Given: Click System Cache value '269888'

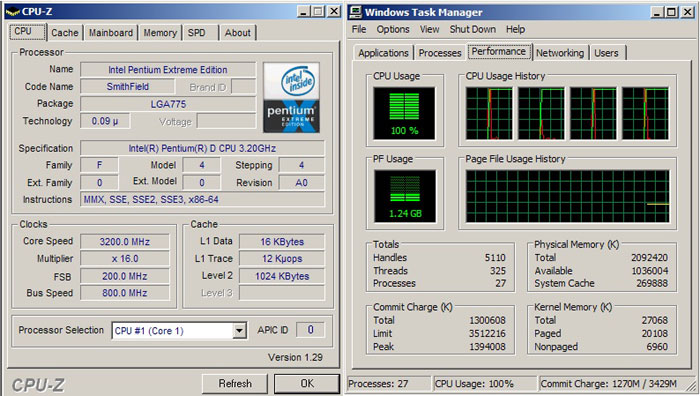Looking at the screenshot, I should [652, 283].
